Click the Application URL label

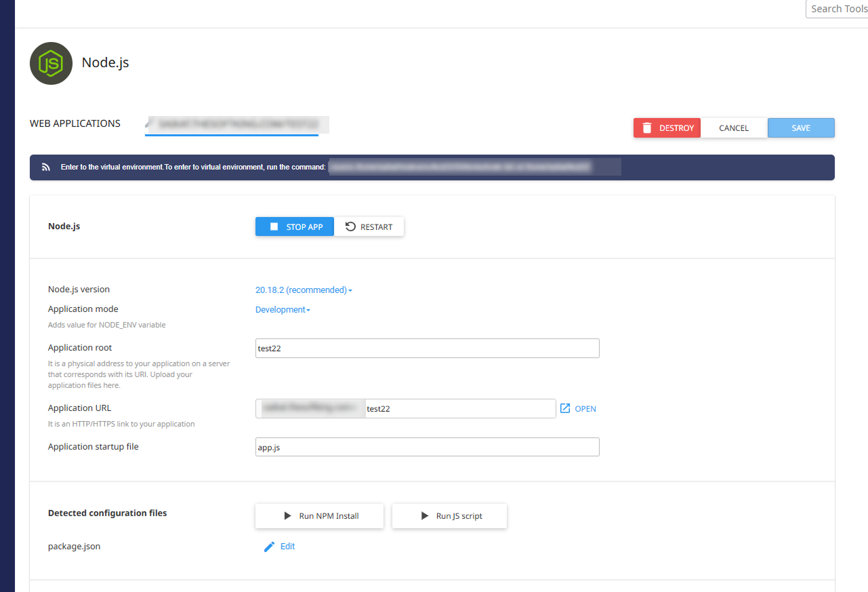pyautogui.click(x=79, y=408)
